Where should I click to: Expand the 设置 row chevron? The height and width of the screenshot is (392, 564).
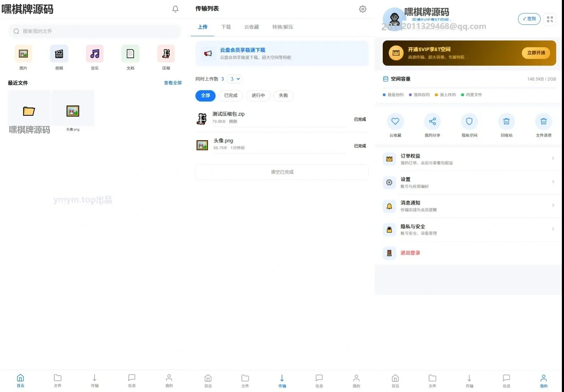pyautogui.click(x=553, y=182)
